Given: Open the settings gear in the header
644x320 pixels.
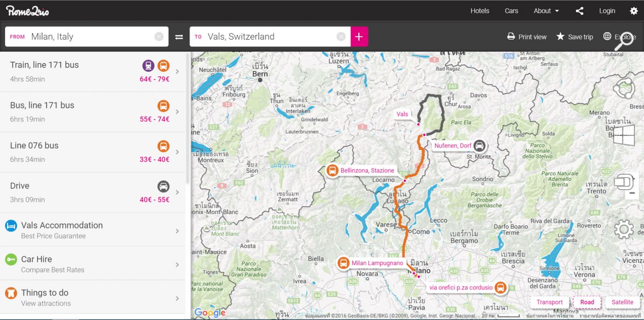Looking at the screenshot, I should 634,11.
